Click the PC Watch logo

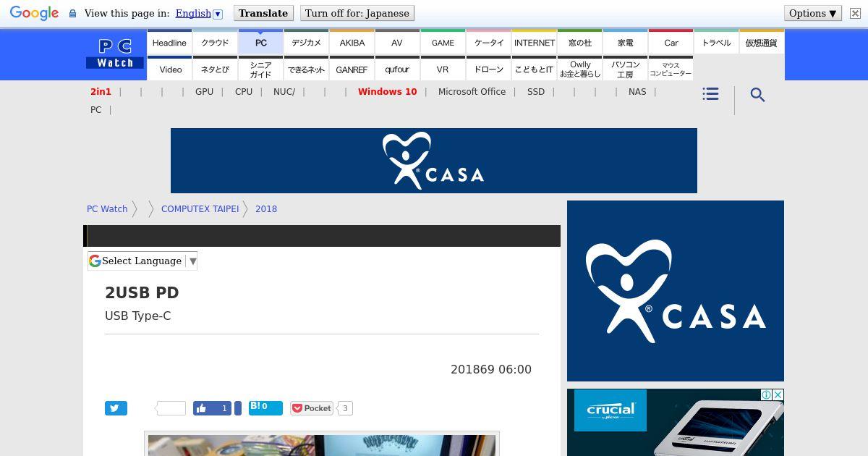tap(116, 54)
